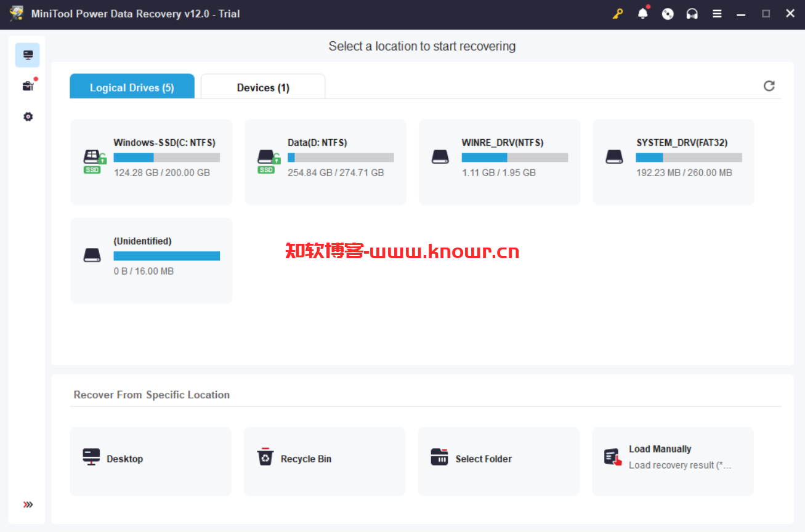Choose Select Folder option
The width and height of the screenshot is (805, 532).
[499, 461]
